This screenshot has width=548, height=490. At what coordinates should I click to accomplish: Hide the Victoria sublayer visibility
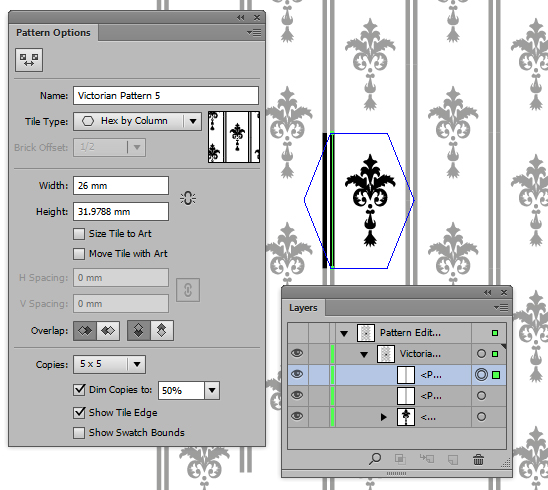pos(297,353)
